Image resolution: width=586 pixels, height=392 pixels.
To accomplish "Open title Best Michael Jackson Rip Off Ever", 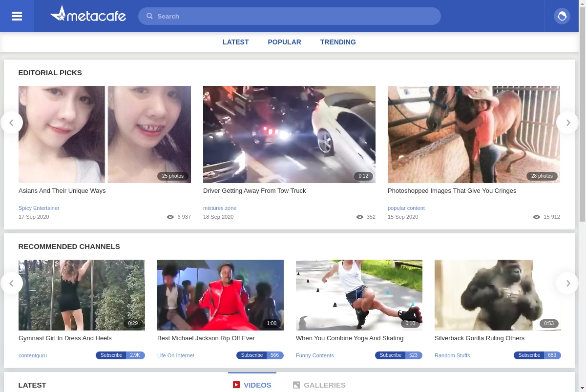I will (x=206, y=338).
